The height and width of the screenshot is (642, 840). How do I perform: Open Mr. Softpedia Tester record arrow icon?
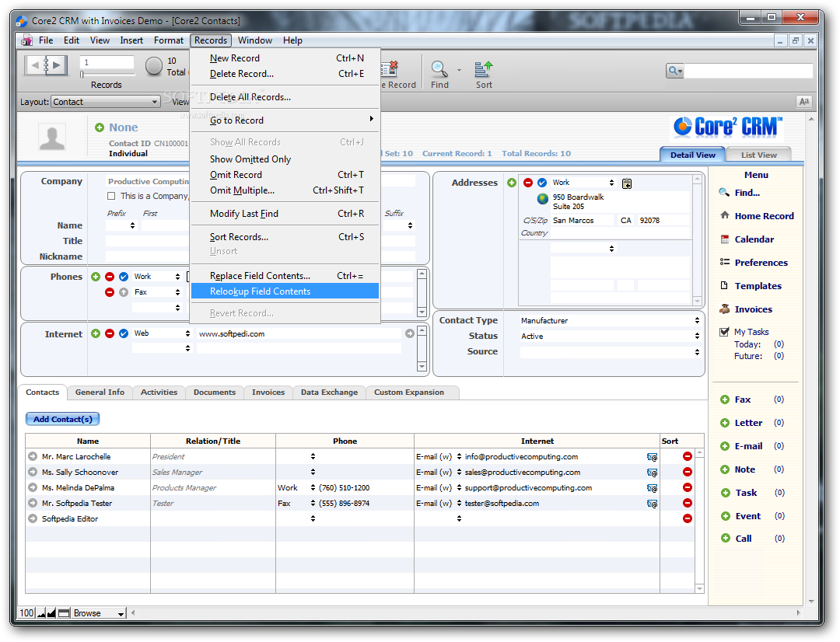tap(33, 503)
